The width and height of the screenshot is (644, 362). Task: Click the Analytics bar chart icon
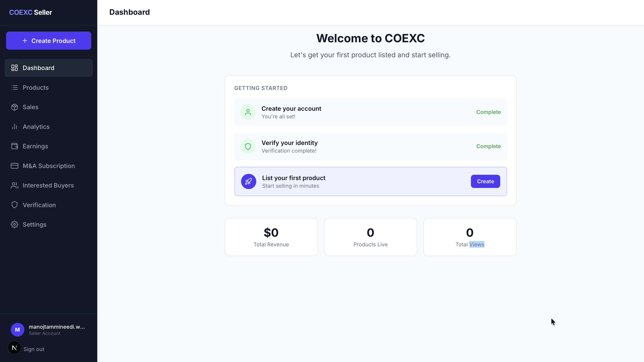[x=15, y=127]
